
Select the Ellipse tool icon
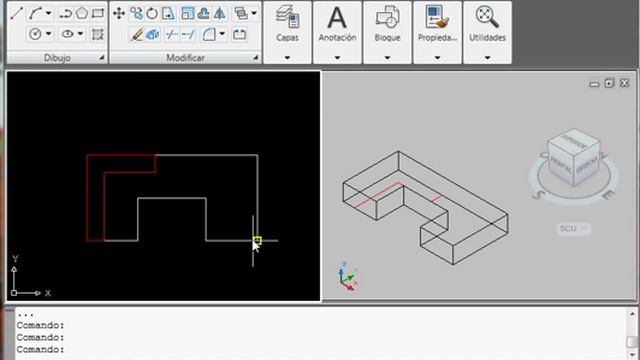pyautogui.click(x=68, y=33)
